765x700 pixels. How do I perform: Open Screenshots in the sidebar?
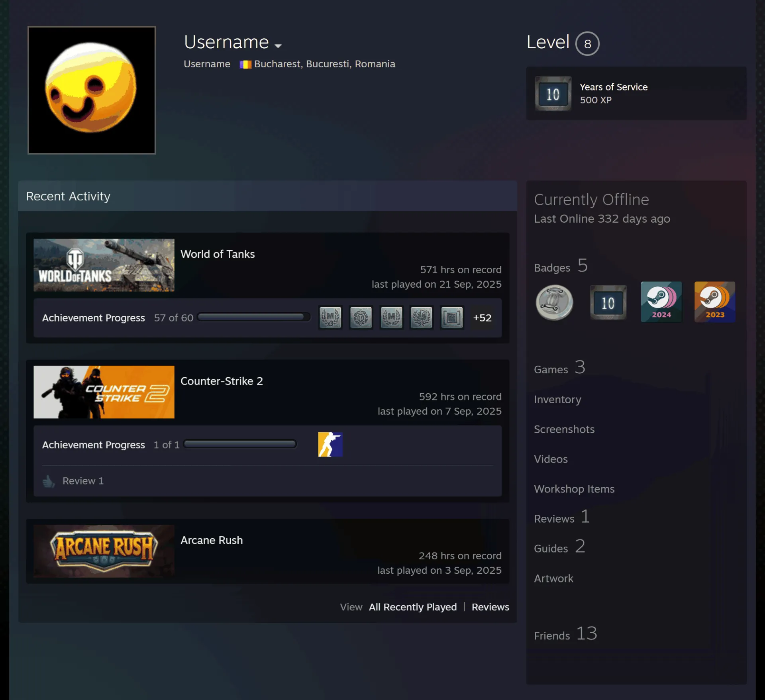coord(564,429)
